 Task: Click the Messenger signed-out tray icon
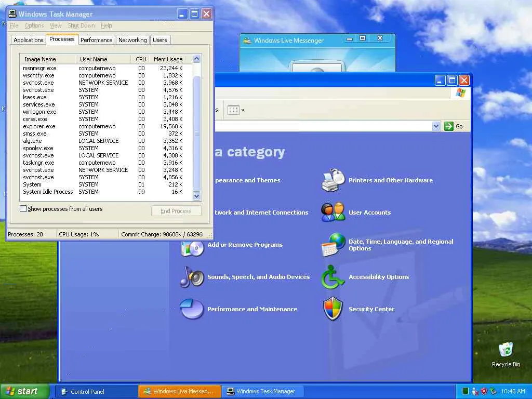[x=475, y=391]
